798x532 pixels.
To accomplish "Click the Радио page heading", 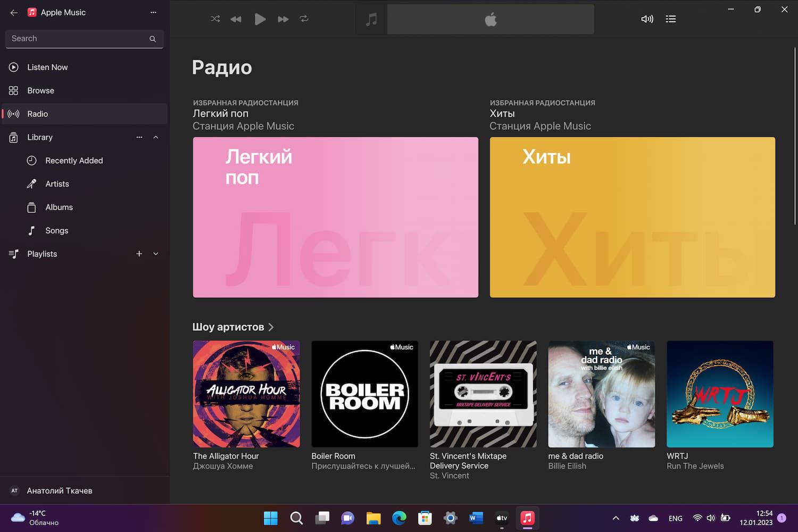I will point(222,68).
